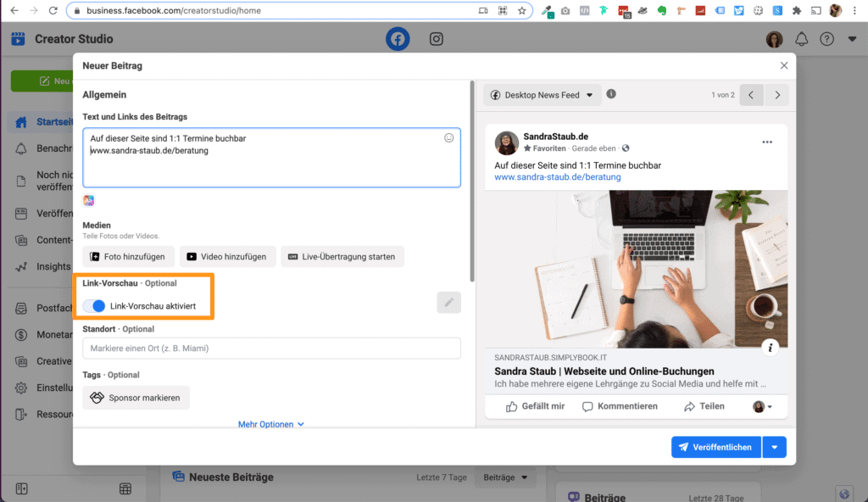This screenshot has width=868, height=502.
Task: Open Monetarisierung dollar icon in sidebar
Action: tap(21, 335)
